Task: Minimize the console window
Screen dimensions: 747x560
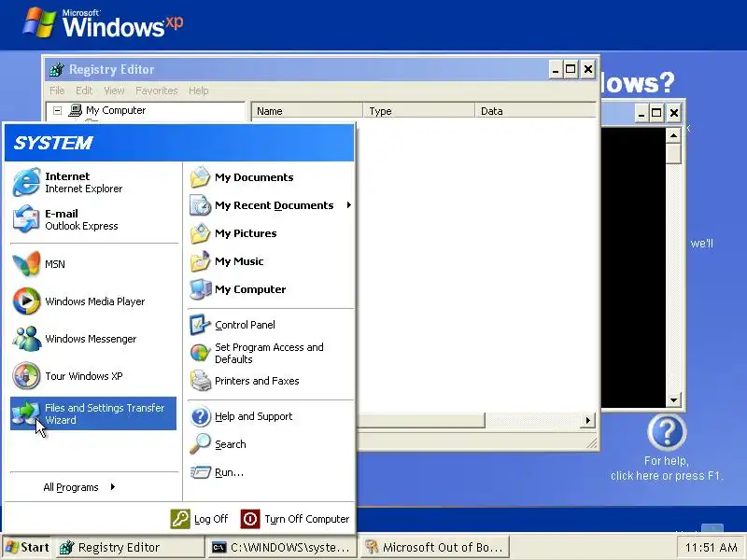Action: pos(641,113)
